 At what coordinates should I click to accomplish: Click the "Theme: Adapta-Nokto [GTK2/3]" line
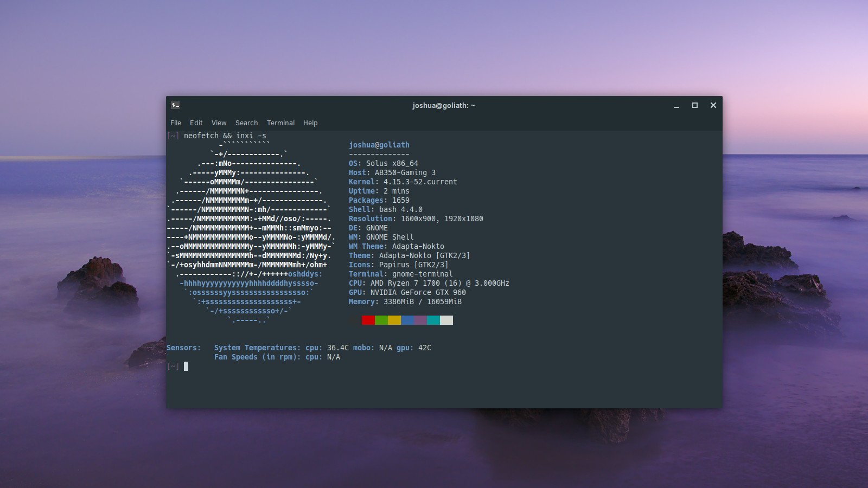[x=410, y=255]
